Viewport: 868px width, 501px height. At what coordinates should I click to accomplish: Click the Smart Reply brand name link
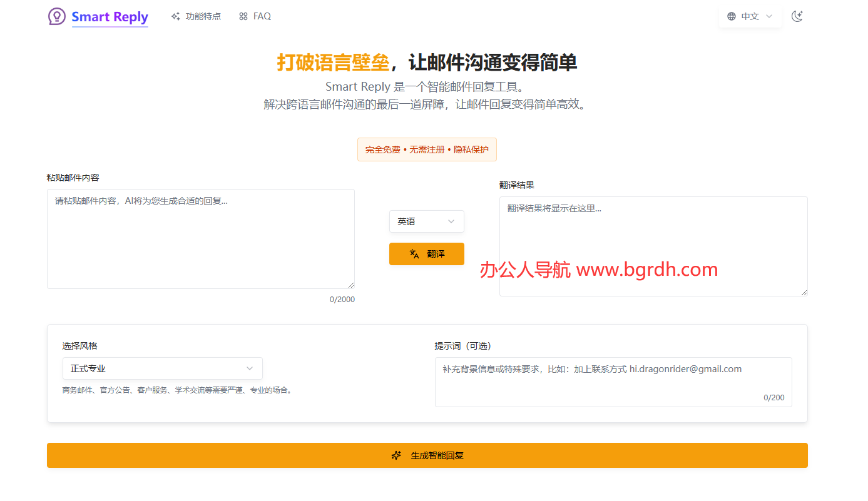tap(110, 17)
